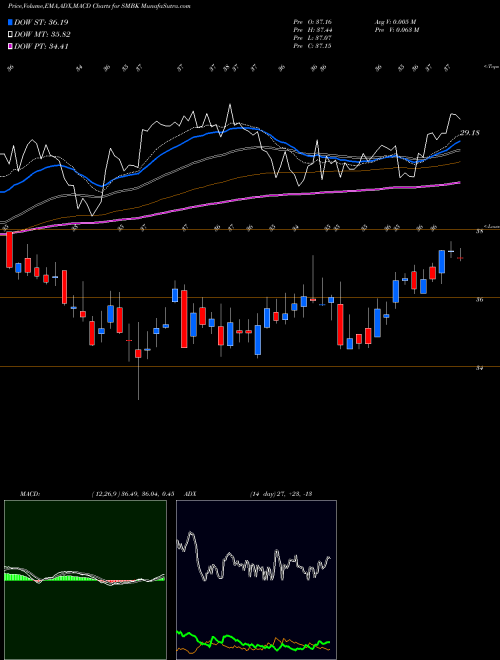The height and width of the screenshot is (660, 500).
Task: Click the ADX '(14 day) 27, +23, -18' values
Action: (281, 494)
